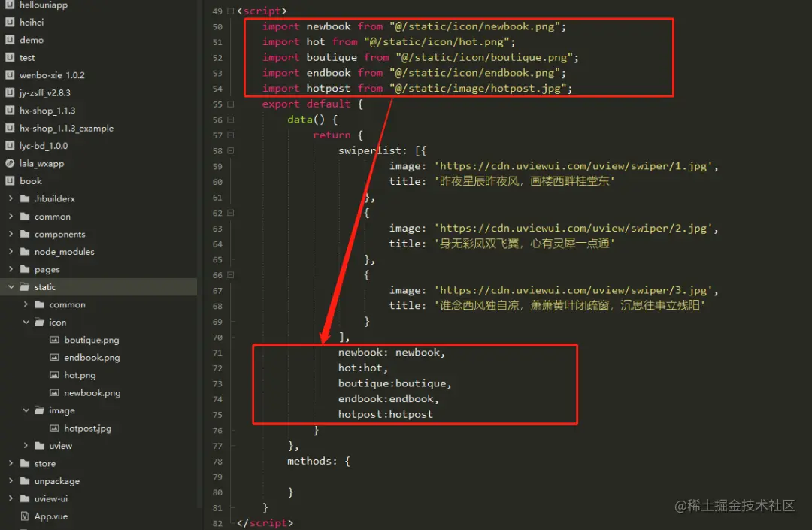Click the endbook.png image file icon
This screenshot has height=530, width=812.
coord(54,357)
